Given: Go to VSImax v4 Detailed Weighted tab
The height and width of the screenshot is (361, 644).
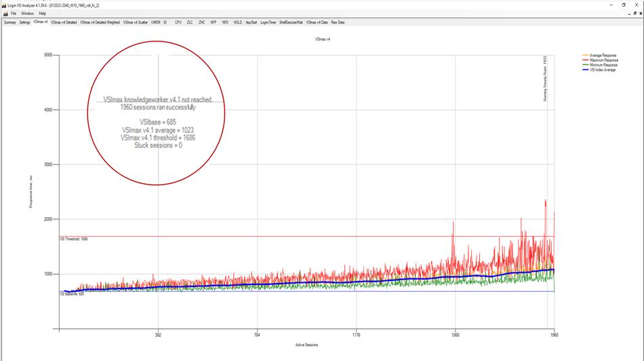Looking at the screenshot, I should point(100,22).
